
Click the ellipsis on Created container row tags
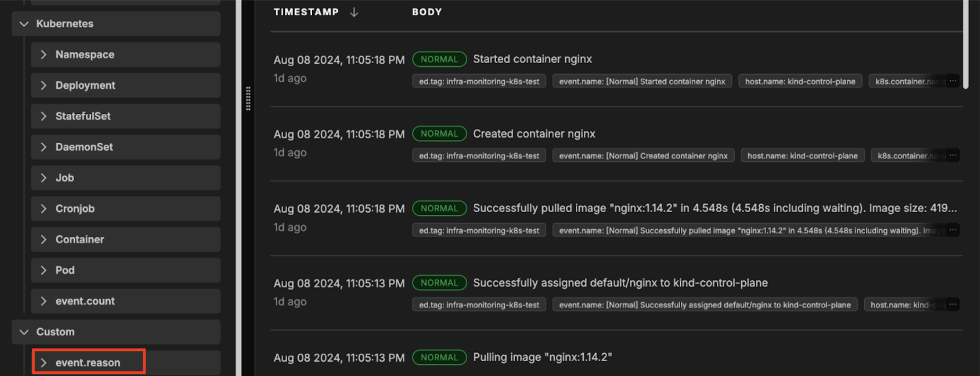pyautogui.click(x=953, y=155)
